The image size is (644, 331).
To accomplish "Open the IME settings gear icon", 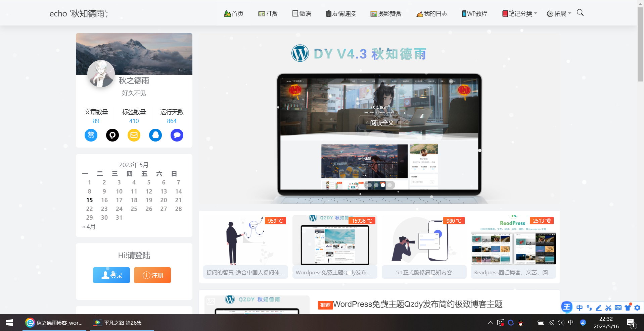I will 637,308.
